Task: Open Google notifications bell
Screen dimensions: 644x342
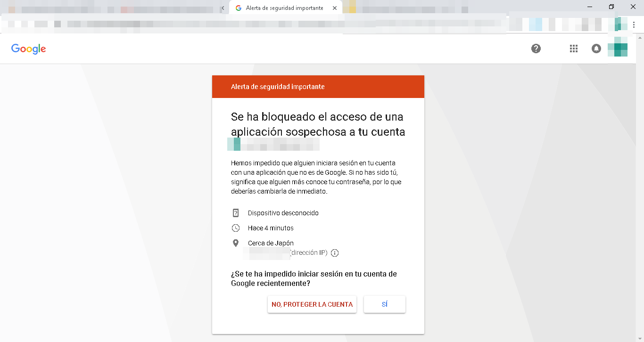Action: click(x=596, y=49)
